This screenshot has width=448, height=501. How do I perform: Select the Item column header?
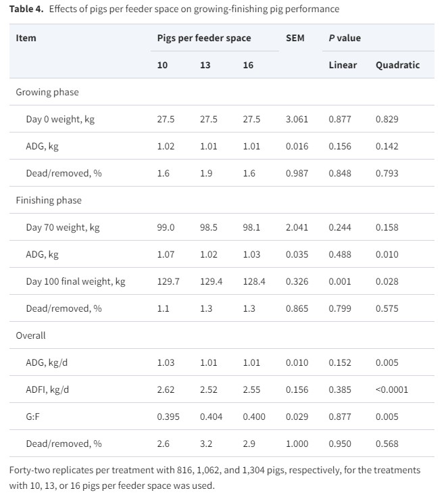[x=26, y=38]
